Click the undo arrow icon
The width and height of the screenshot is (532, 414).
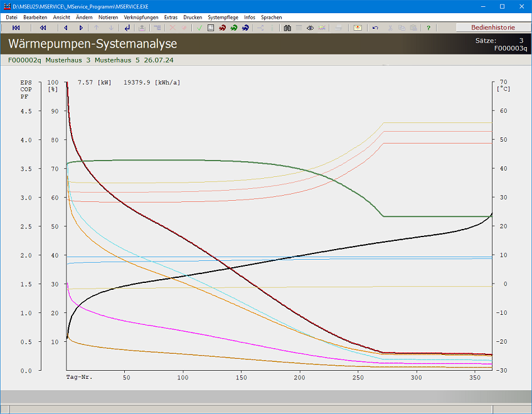coord(375,28)
